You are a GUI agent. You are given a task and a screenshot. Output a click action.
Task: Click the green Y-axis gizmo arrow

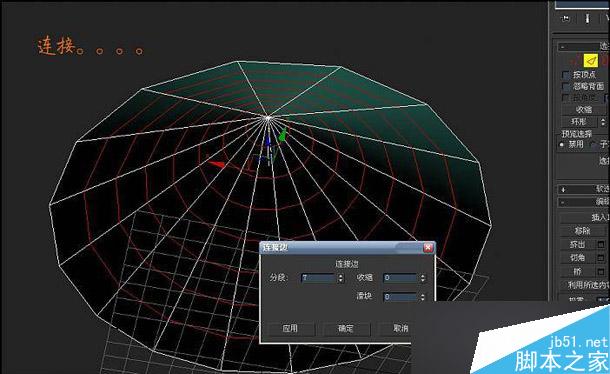283,135
